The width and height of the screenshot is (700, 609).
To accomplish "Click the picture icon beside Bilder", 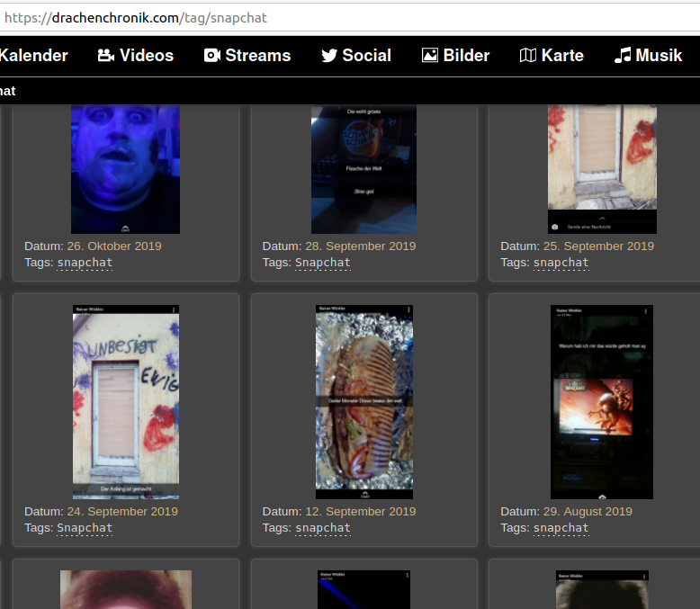I will [430, 56].
